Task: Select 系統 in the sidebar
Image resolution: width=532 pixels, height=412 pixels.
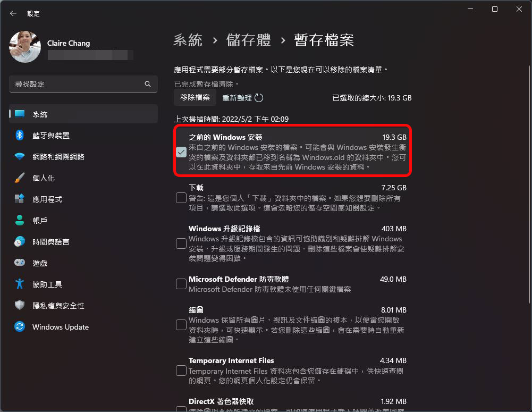Action: pos(83,114)
